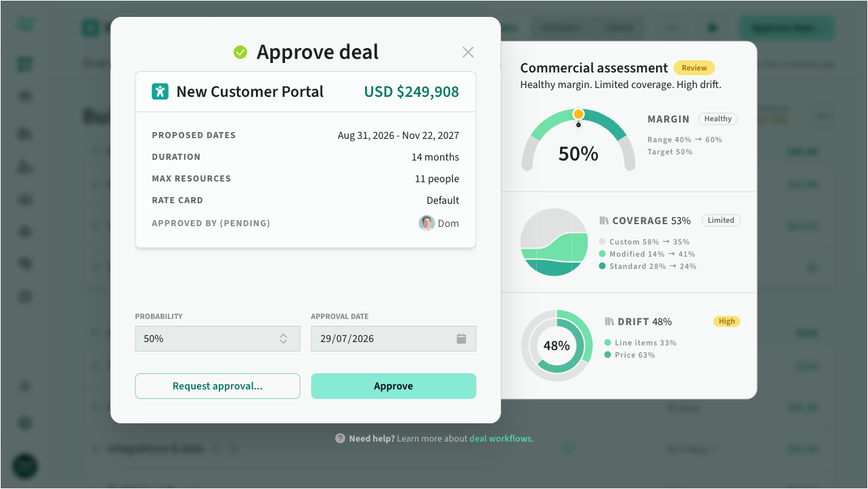Click the Coverage library icon
The image size is (868, 489).
[604, 221]
